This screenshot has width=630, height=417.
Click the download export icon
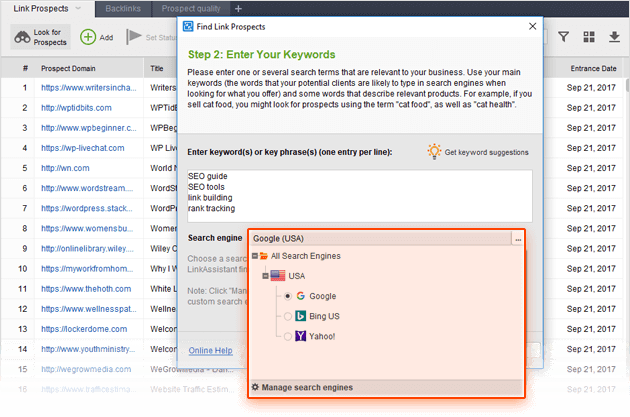614,37
